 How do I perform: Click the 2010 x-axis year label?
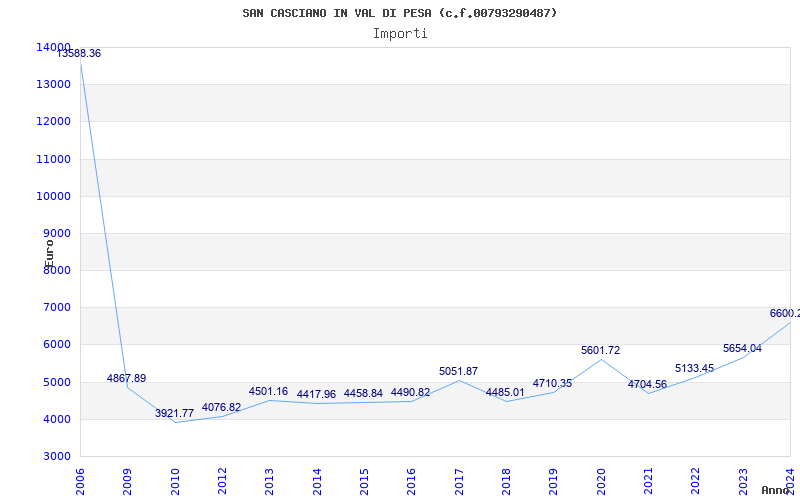coord(175,482)
